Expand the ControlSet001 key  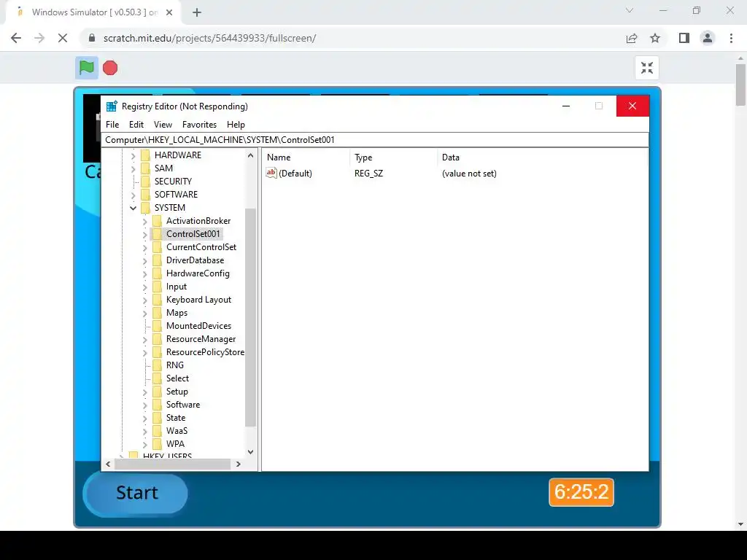click(145, 234)
